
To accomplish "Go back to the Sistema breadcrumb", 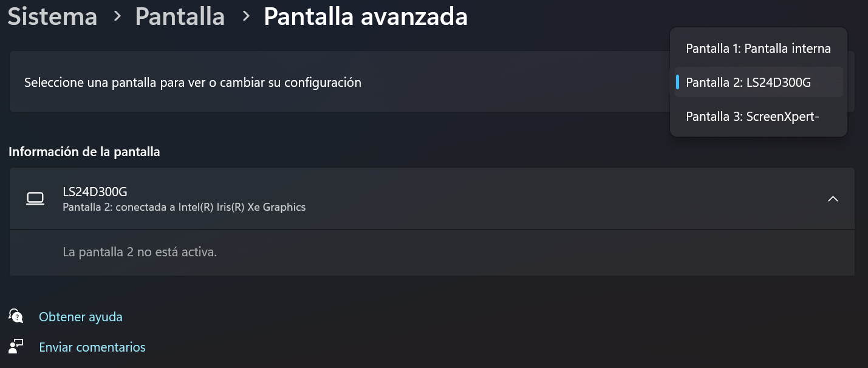I will coord(52,16).
